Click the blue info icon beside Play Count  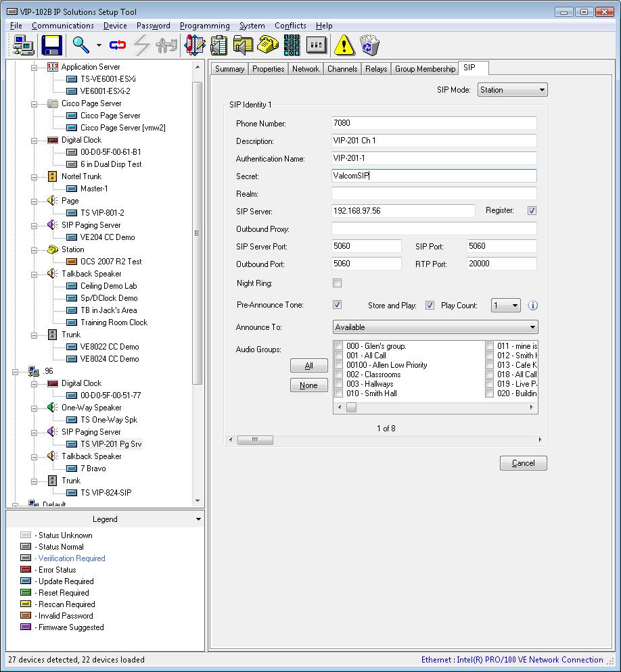pos(532,306)
